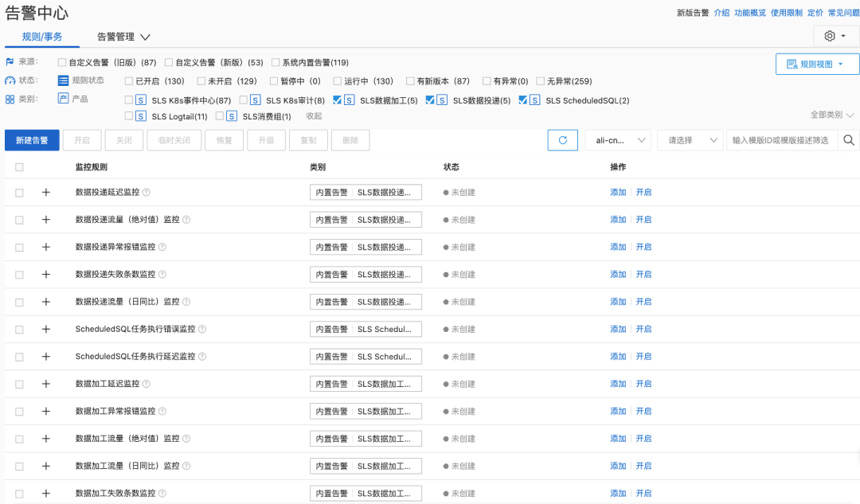Click the search magnifier icon
Image resolution: width=860 pixels, height=504 pixels.
click(x=850, y=140)
